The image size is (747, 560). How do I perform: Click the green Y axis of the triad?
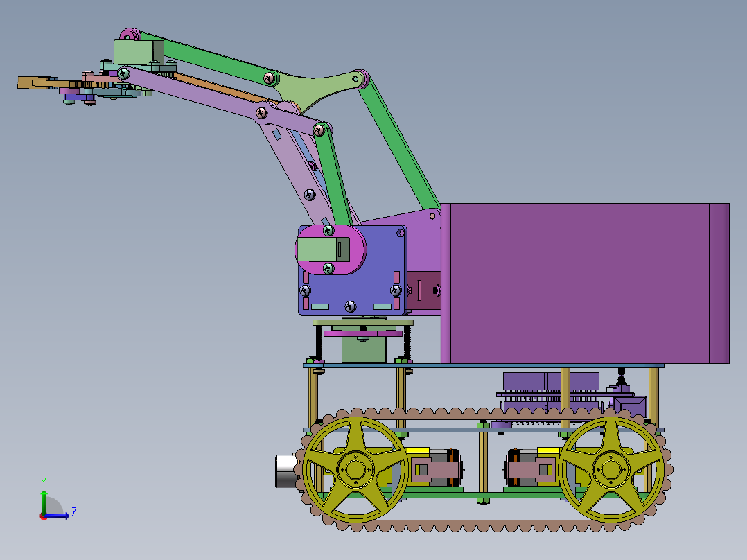point(44,500)
